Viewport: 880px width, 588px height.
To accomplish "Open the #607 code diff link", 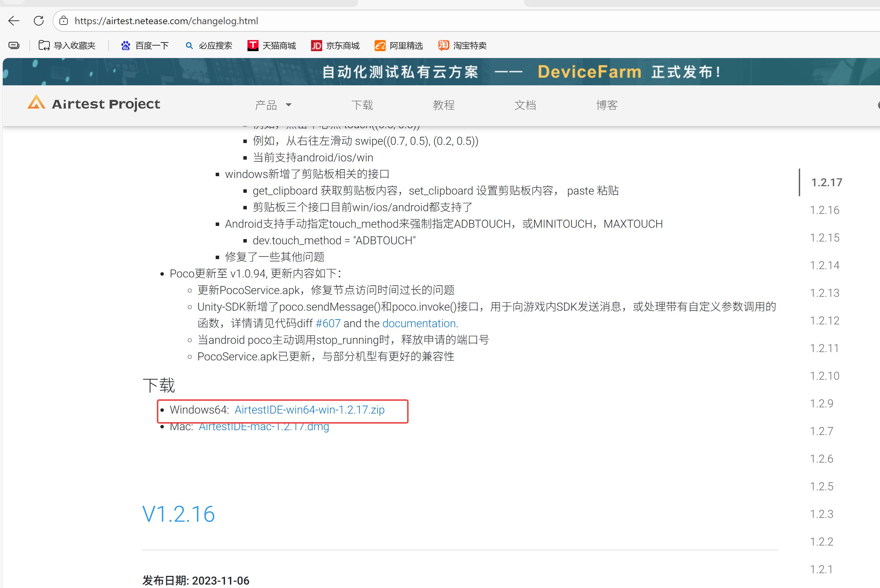I will tap(328, 323).
